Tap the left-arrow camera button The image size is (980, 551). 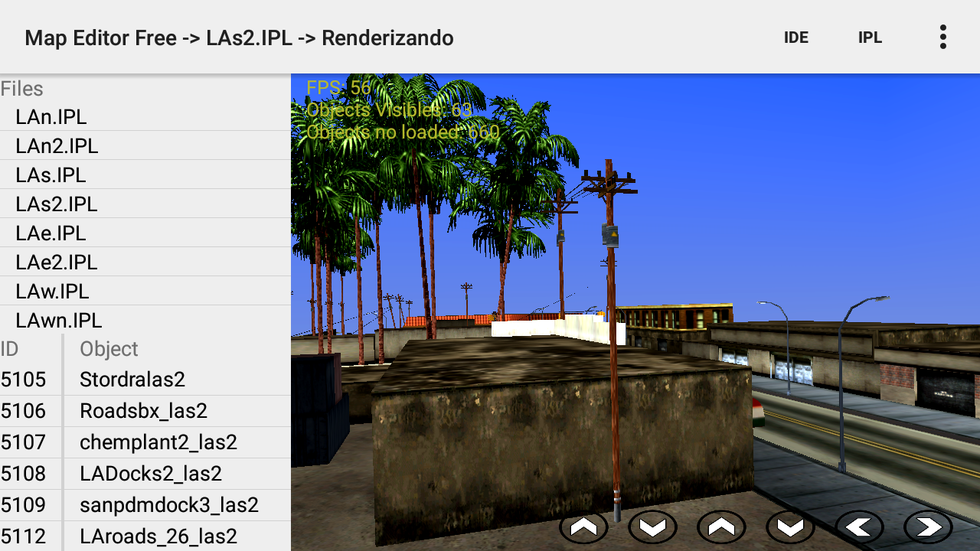859,527
